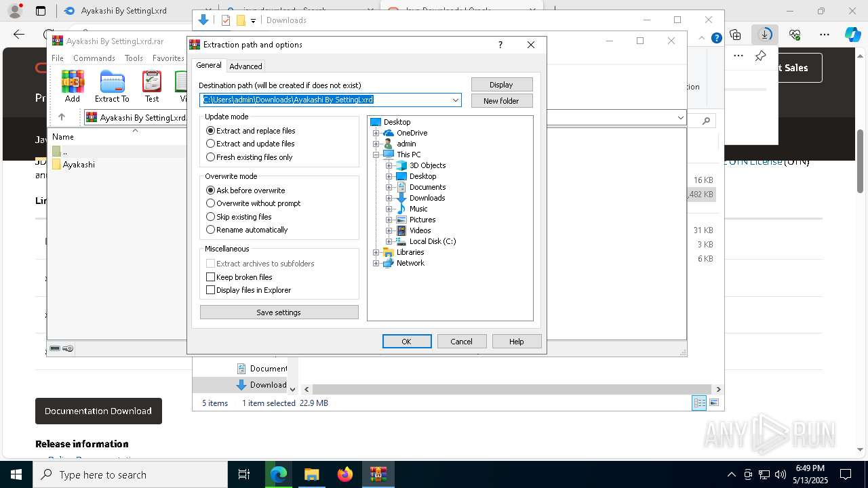Open the Edge downloads icon in browser toolbar
Image resolution: width=868 pixels, height=488 pixels.
(765, 34)
